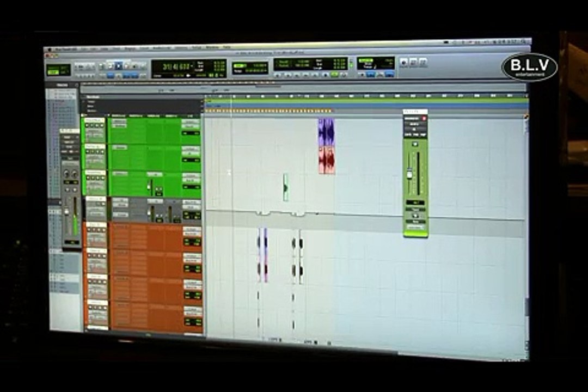The height and width of the screenshot is (392, 588).
Task: Click the volume fader handle in the green output window
Action: [409, 174]
